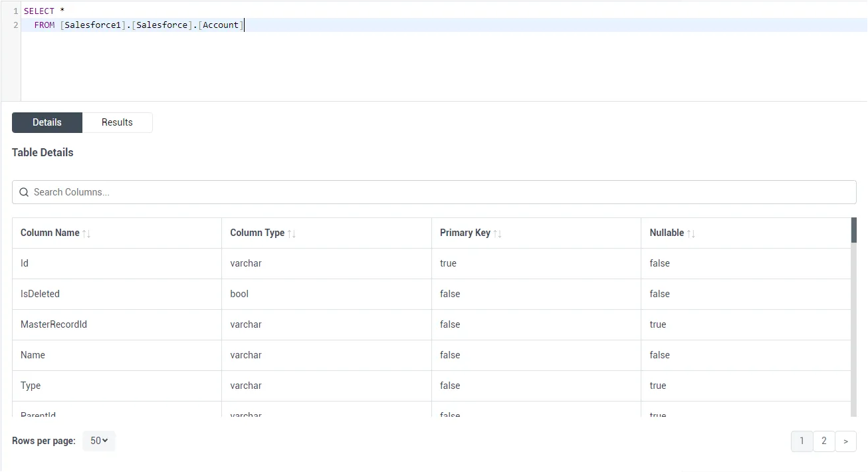
Task: Click the IsDeleted row name cell
Action: (x=40, y=294)
